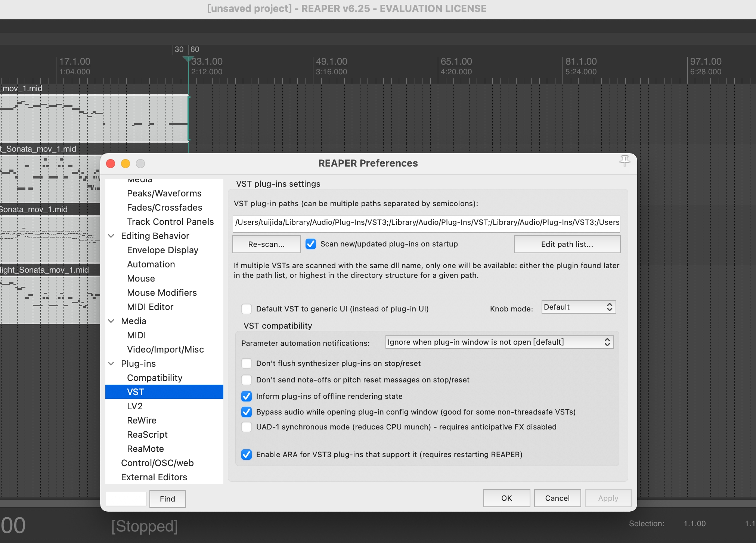Disable Scan new/updated plug-ins on startup
The width and height of the screenshot is (756, 543).
[311, 244]
